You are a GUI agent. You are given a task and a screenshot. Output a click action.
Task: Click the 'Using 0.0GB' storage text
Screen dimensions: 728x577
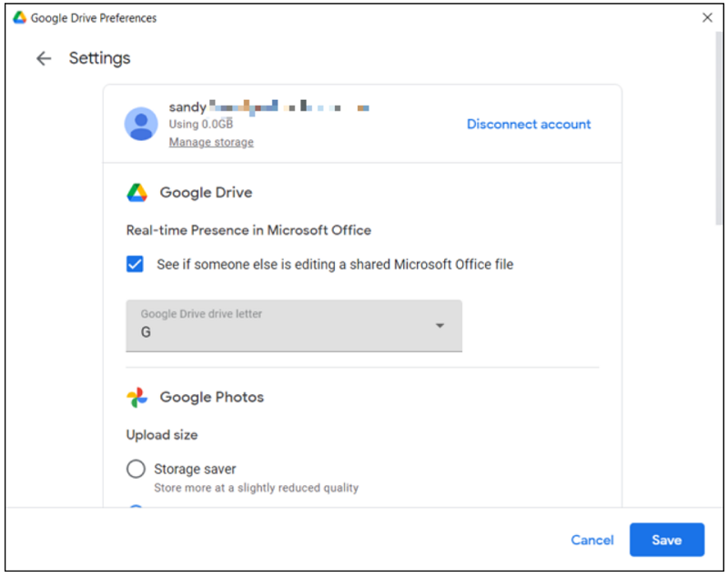click(x=201, y=124)
